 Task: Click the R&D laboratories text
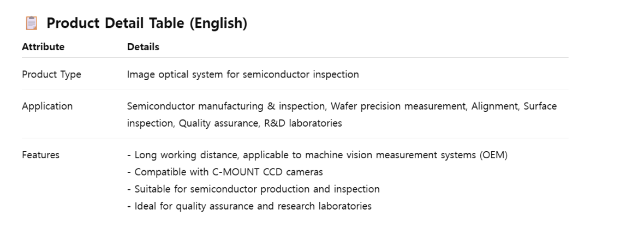pos(303,123)
